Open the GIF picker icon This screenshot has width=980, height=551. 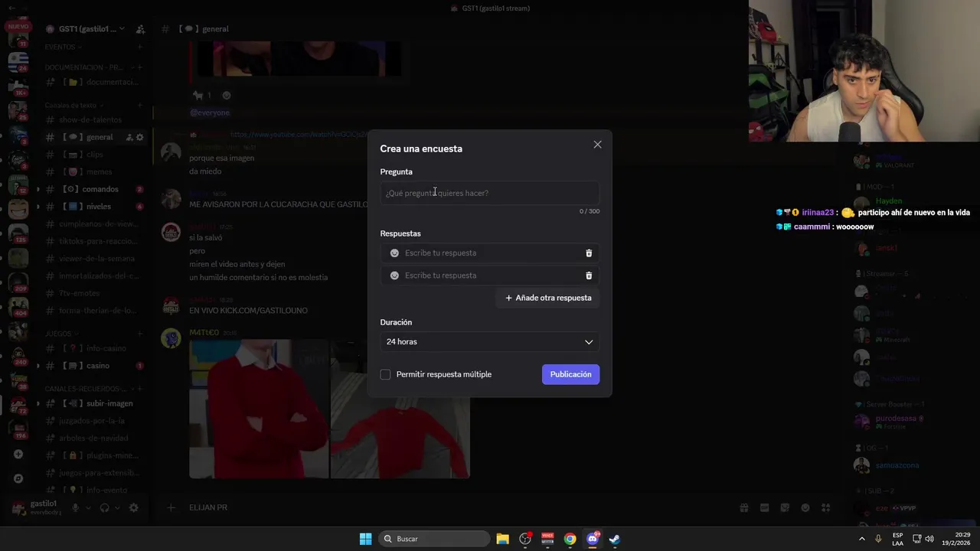click(764, 507)
